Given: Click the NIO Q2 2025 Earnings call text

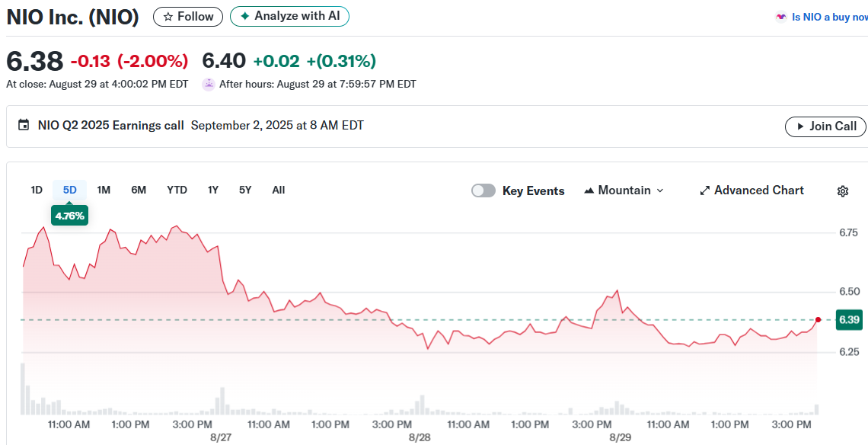Looking at the screenshot, I should click(110, 125).
